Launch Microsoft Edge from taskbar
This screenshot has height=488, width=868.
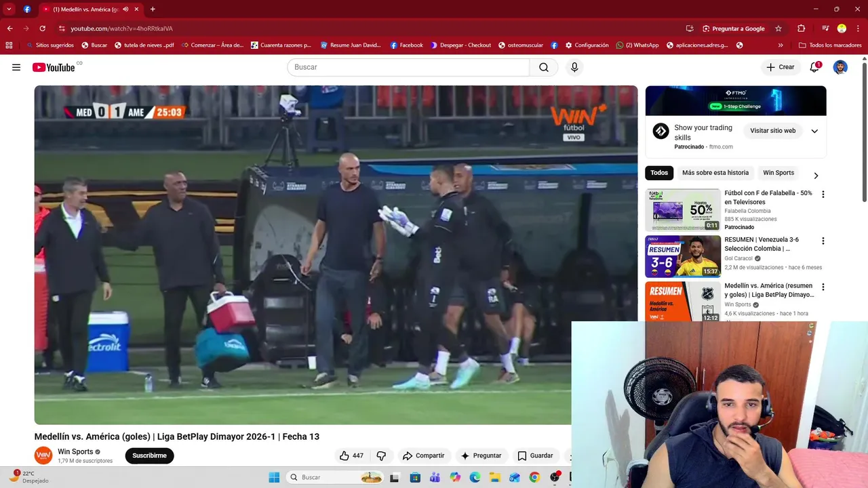[475, 477]
